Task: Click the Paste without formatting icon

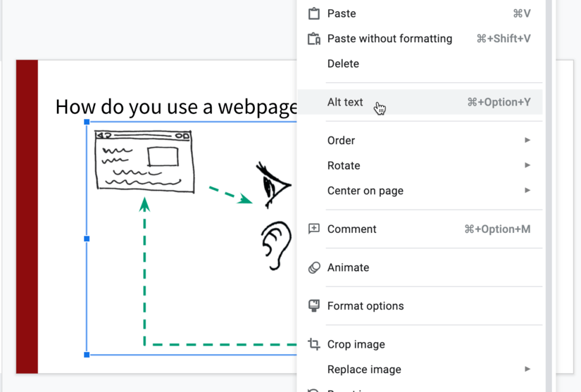Action: click(x=314, y=39)
